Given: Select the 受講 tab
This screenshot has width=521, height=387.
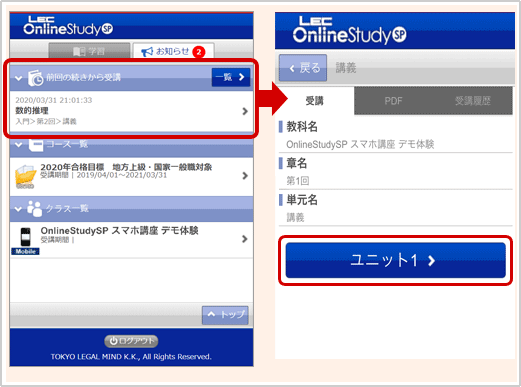Looking at the screenshot, I should coord(315,101).
